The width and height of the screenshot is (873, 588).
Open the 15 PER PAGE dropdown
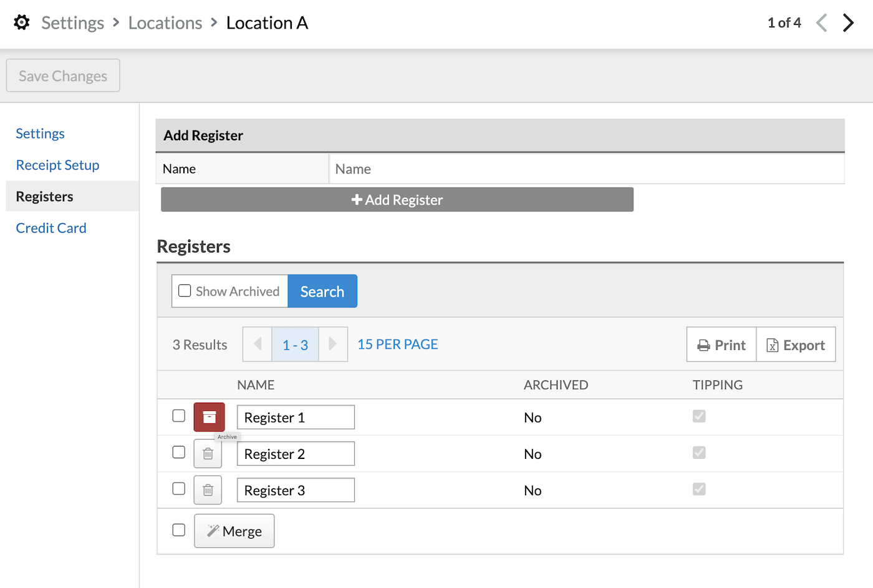coord(397,344)
